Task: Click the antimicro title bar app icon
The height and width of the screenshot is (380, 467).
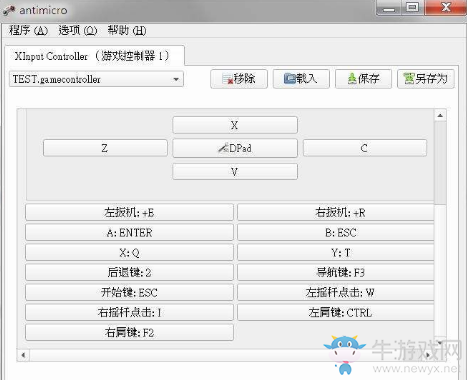Action: [9, 10]
